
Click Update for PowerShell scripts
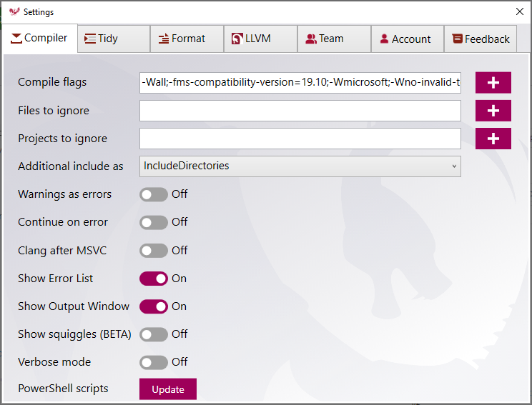[x=168, y=389]
